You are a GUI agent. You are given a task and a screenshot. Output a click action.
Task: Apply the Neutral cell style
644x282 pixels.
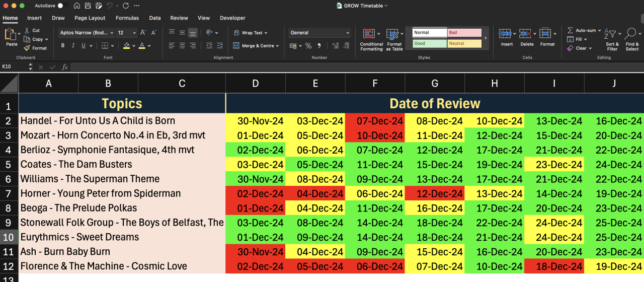(464, 44)
